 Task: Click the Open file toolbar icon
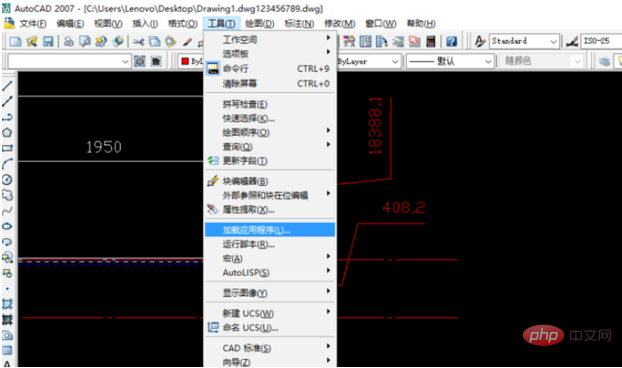[31, 41]
